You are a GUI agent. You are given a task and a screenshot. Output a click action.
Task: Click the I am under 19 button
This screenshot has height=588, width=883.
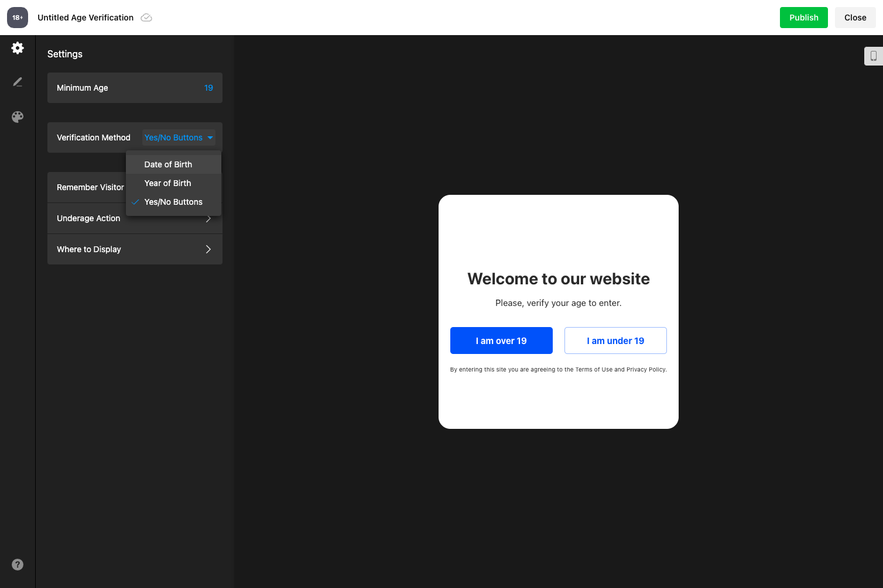point(615,341)
